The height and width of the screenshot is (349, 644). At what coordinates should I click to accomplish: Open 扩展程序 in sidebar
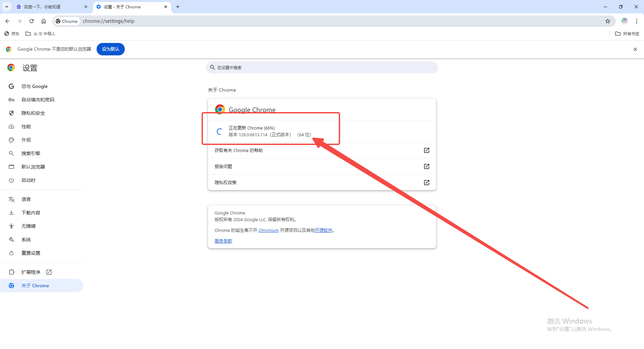pyautogui.click(x=42, y=272)
